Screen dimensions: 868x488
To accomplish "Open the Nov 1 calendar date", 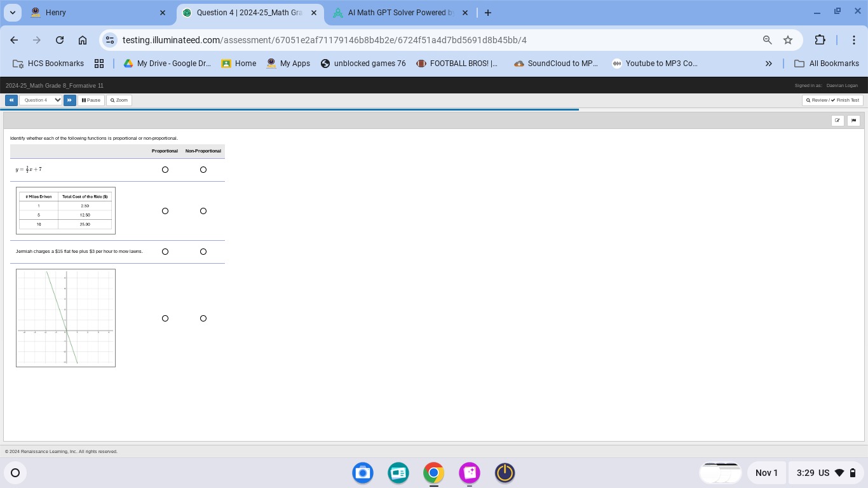I will click(766, 473).
